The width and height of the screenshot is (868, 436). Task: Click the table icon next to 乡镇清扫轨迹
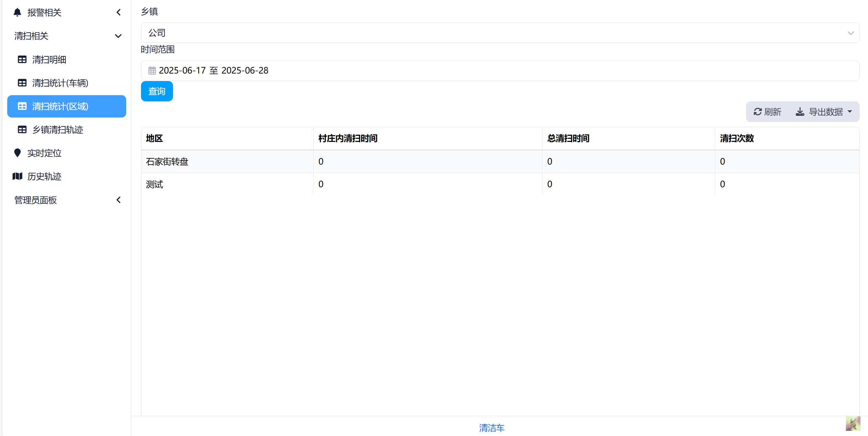[22, 130]
